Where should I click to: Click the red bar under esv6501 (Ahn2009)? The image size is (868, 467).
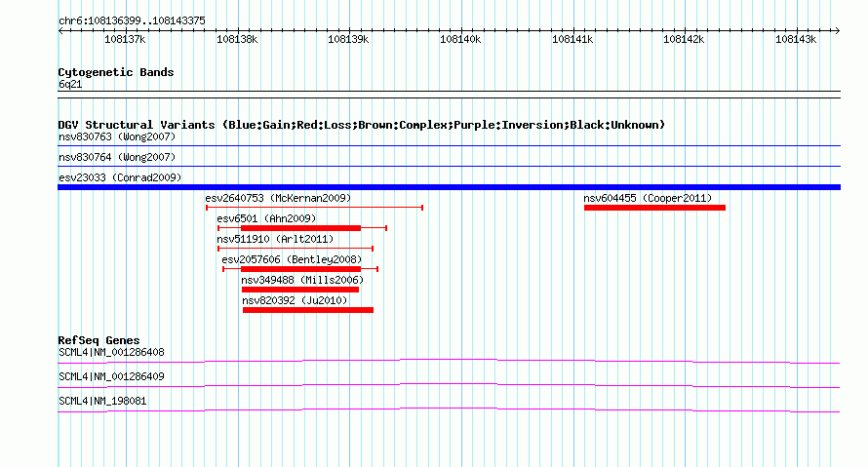coord(300,228)
